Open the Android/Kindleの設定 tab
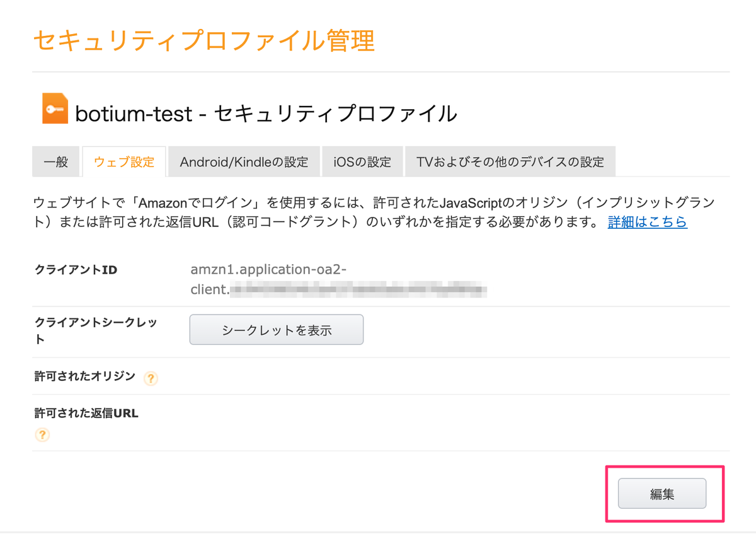The height and width of the screenshot is (534, 756). [x=244, y=161]
